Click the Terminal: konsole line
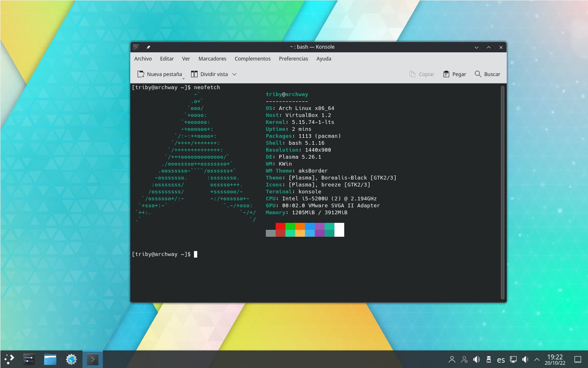 294,192
